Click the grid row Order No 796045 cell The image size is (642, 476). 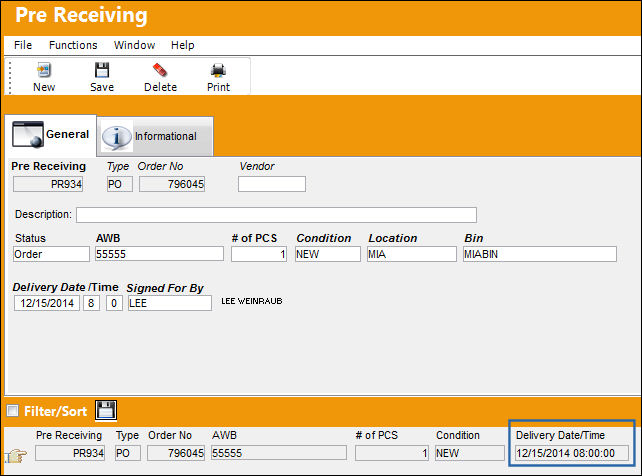[x=176, y=453]
